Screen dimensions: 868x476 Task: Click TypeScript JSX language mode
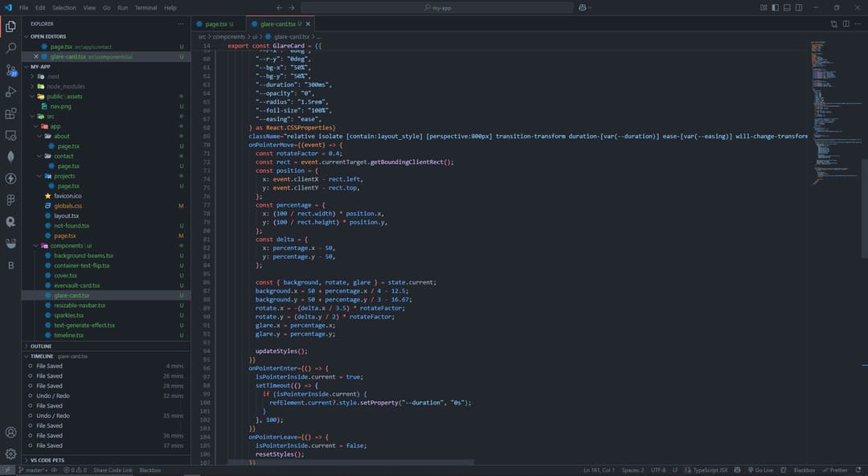click(710, 470)
